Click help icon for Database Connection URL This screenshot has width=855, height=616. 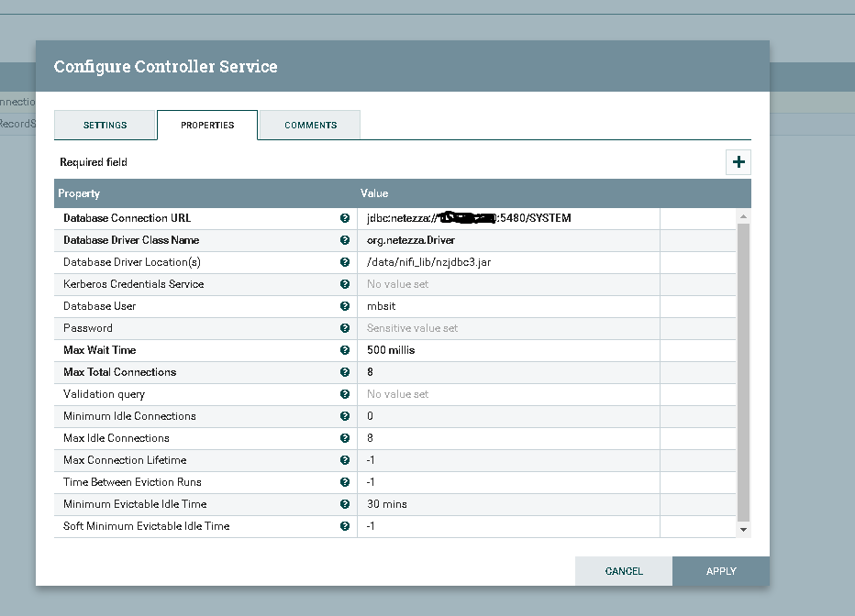(345, 218)
